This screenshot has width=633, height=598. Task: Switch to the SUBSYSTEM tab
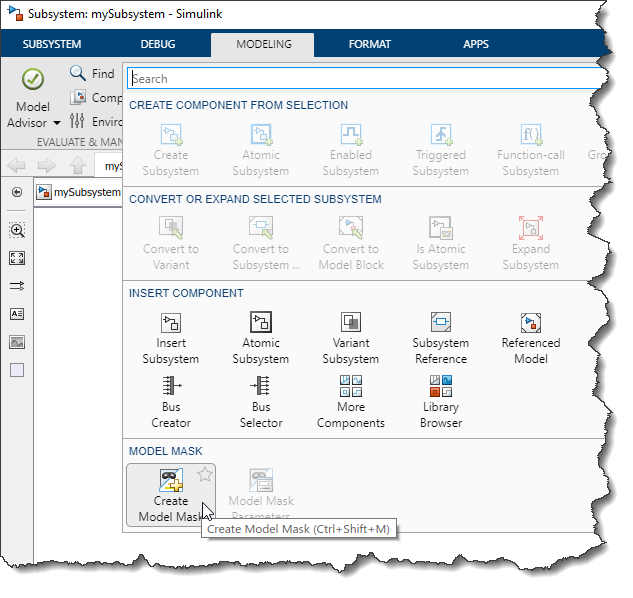[52, 44]
